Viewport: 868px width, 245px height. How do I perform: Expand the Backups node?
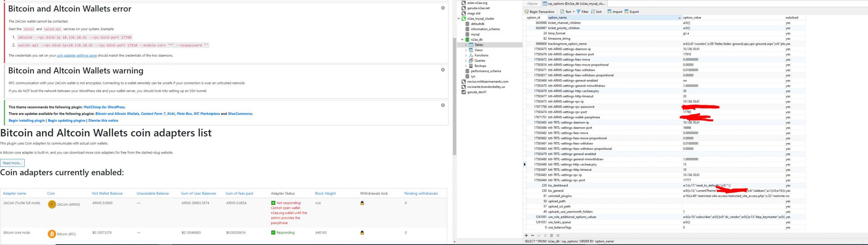tap(466, 66)
